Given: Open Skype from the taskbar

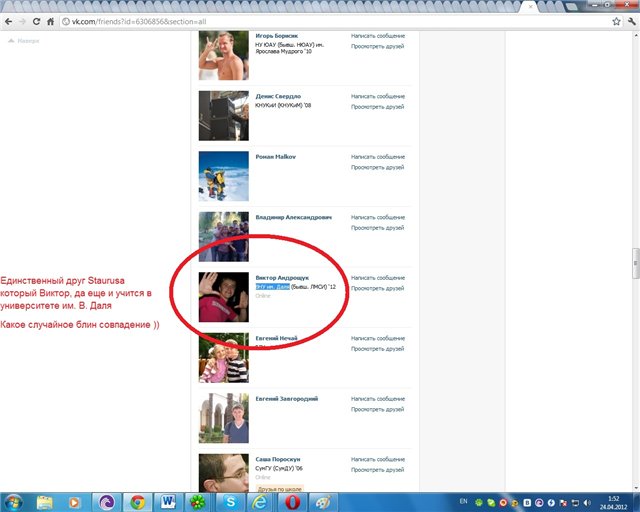Looking at the screenshot, I should (230, 502).
